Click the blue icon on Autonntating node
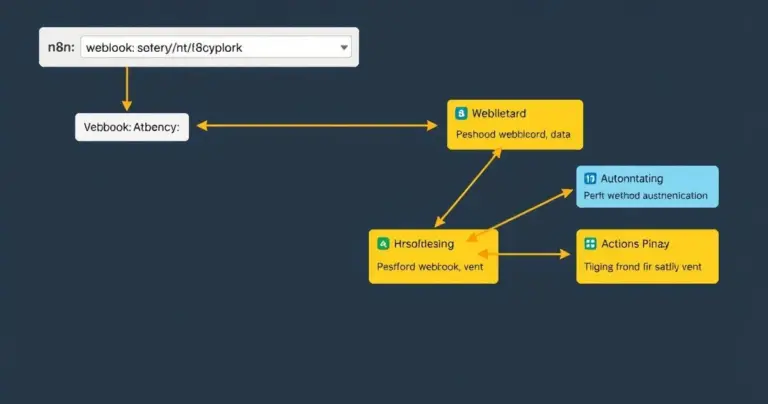 590,178
